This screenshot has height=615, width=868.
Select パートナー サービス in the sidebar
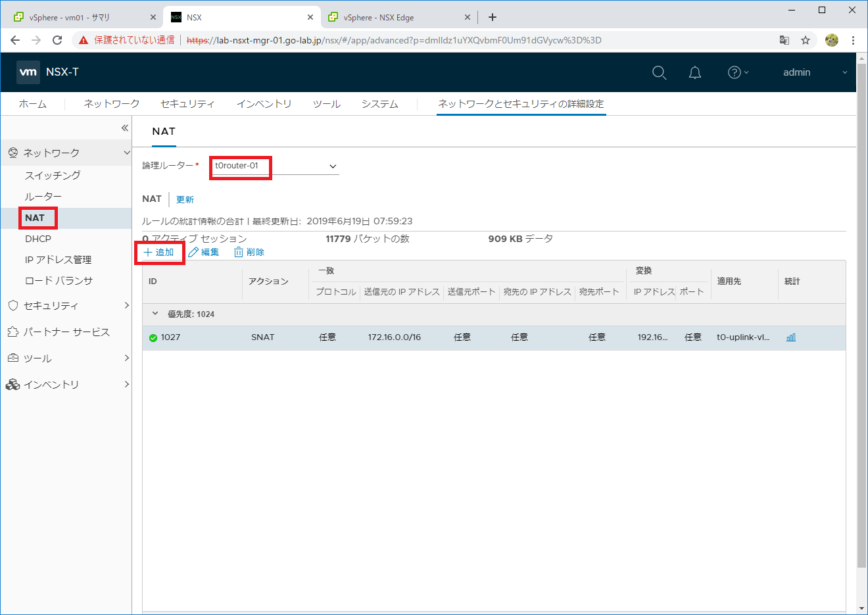(66, 332)
